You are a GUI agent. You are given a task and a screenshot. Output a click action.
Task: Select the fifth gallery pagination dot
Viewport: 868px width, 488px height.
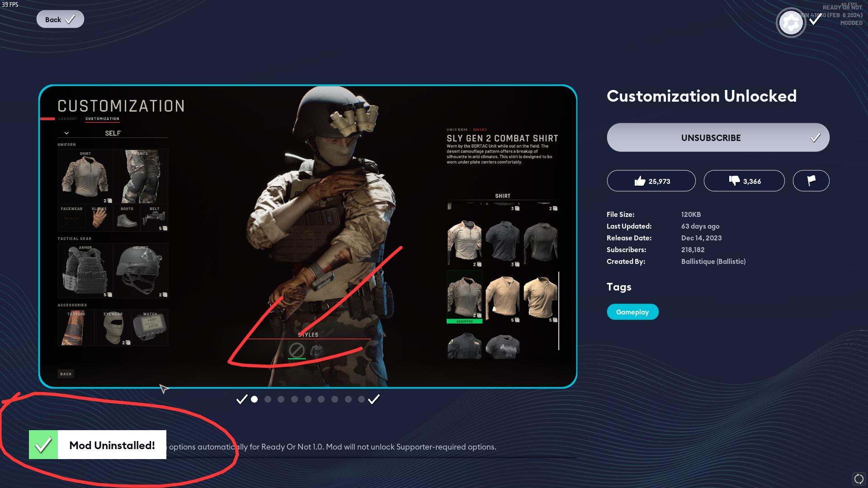308,399
